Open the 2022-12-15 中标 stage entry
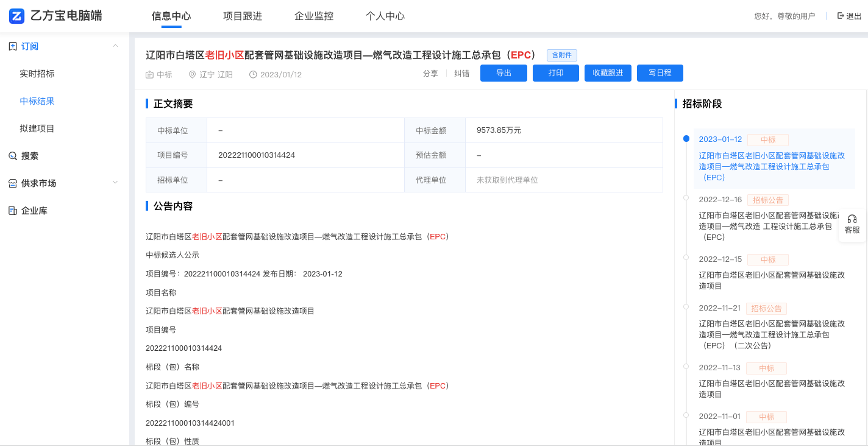This screenshot has width=868, height=447. [x=774, y=272]
